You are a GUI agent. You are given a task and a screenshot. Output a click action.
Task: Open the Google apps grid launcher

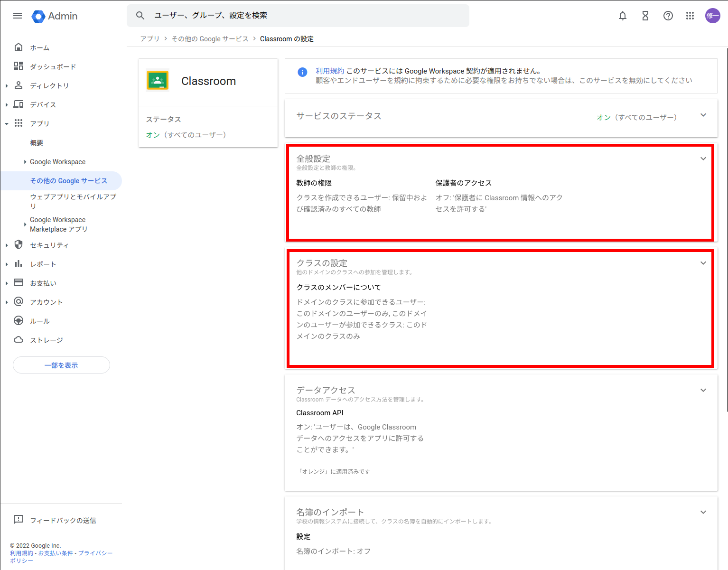pos(690,16)
